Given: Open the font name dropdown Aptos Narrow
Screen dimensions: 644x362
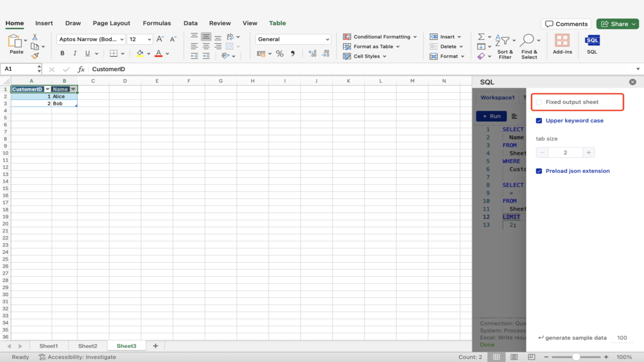Looking at the screenshot, I should (91, 40).
